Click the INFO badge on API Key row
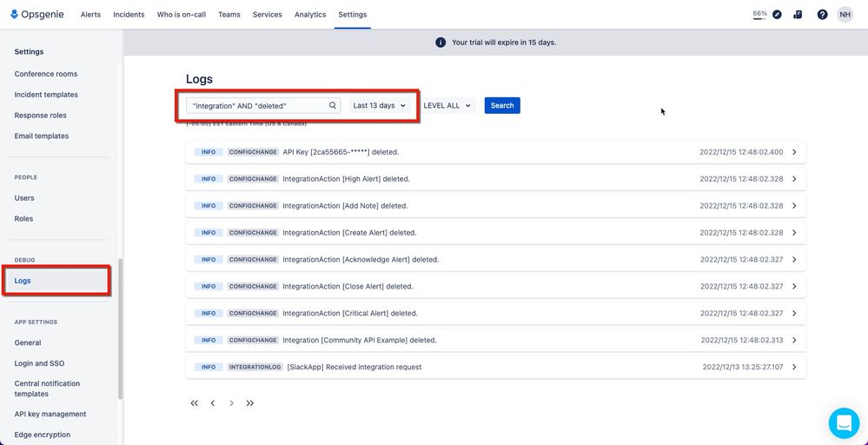The image size is (868, 445). pos(209,151)
